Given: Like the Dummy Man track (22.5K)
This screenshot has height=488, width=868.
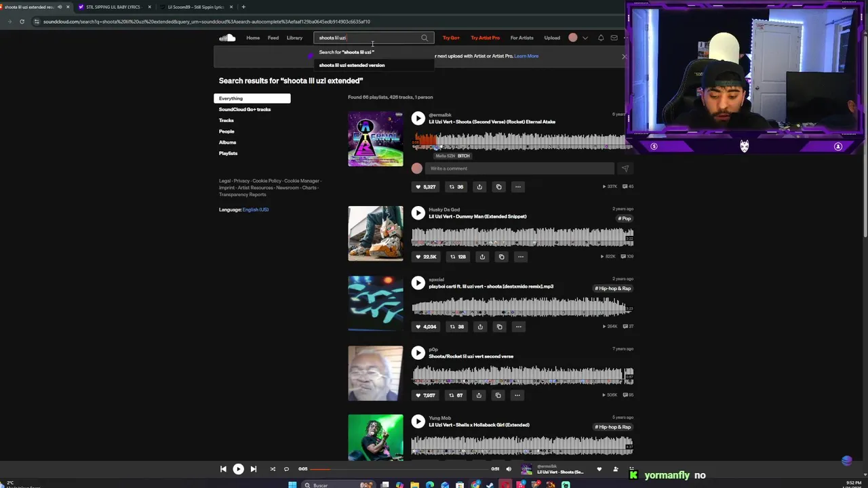Looking at the screenshot, I should pyautogui.click(x=426, y=257).
